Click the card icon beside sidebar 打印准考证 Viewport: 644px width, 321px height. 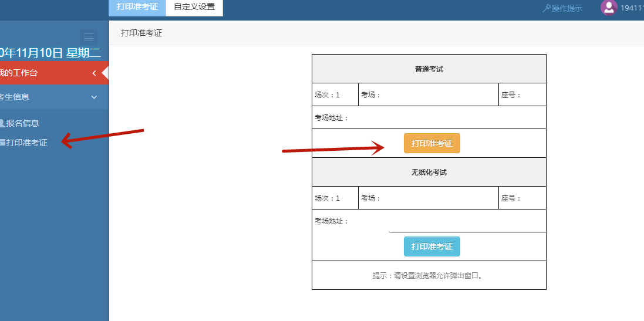(x=2, y=143)
